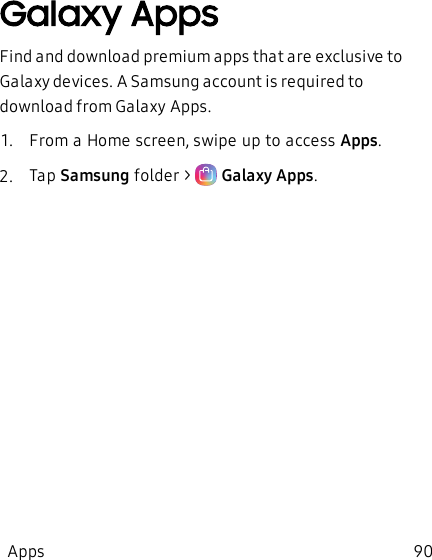Click the word folder in step 2
432x560 pixels.
point(156,175)
